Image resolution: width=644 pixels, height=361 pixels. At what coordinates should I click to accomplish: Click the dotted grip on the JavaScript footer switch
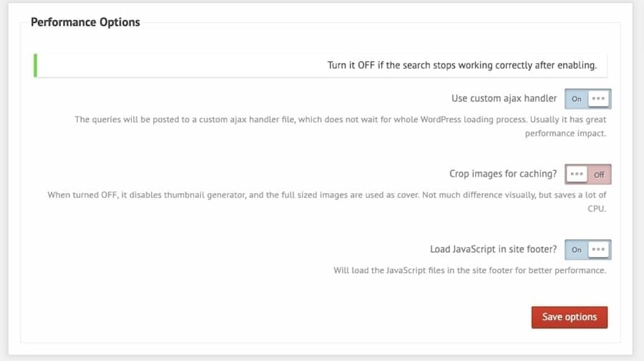pyautogui.click(x=599, y=249)
